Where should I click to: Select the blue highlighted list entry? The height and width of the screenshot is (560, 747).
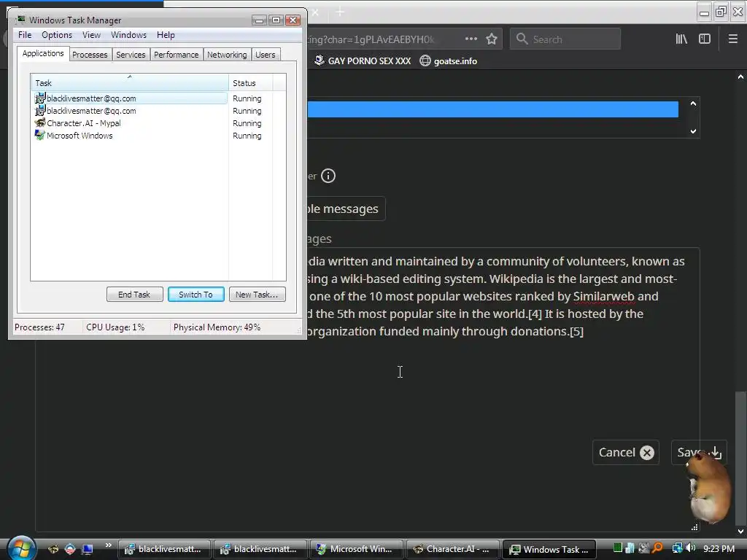pyautogui.click(x=492, y=109)
